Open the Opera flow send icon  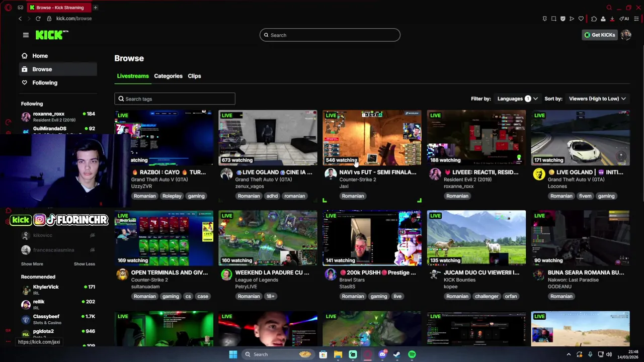coord(572,19)
